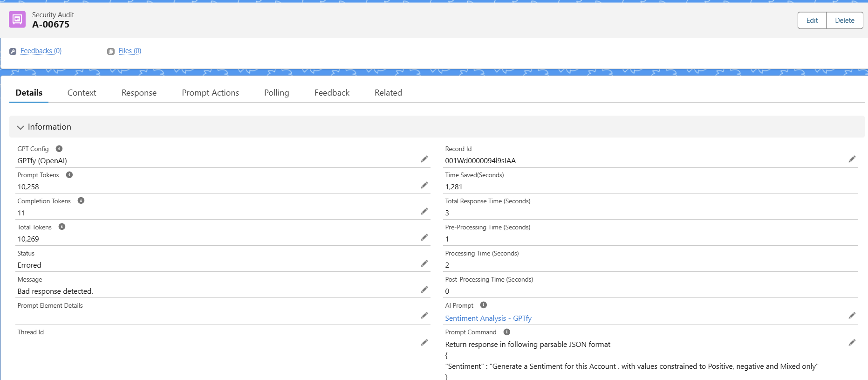Click edit pencil for Record Id

pos(852,159)
